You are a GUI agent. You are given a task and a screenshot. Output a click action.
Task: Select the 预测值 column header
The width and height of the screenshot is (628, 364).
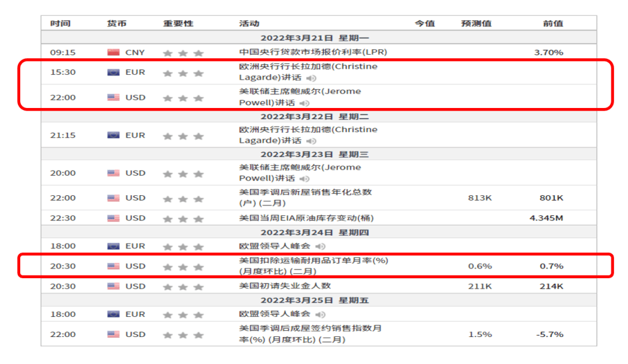click(x=476, y=23)
